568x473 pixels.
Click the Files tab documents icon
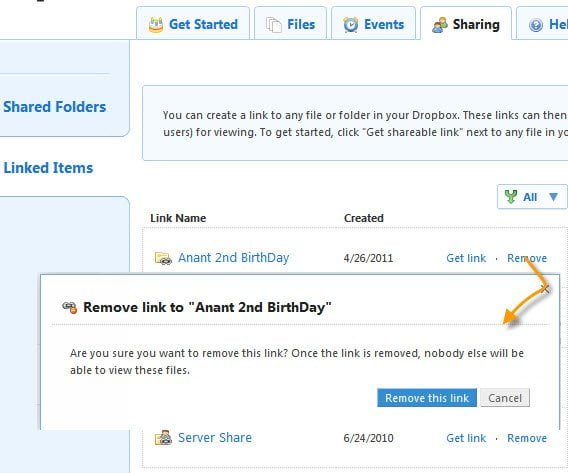[x=273, y=25]
